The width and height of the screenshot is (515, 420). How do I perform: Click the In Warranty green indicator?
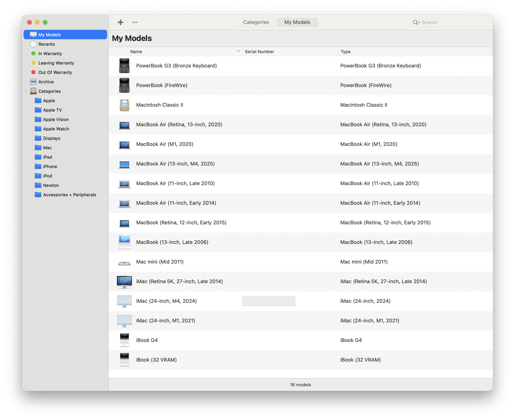click(33, 53)
